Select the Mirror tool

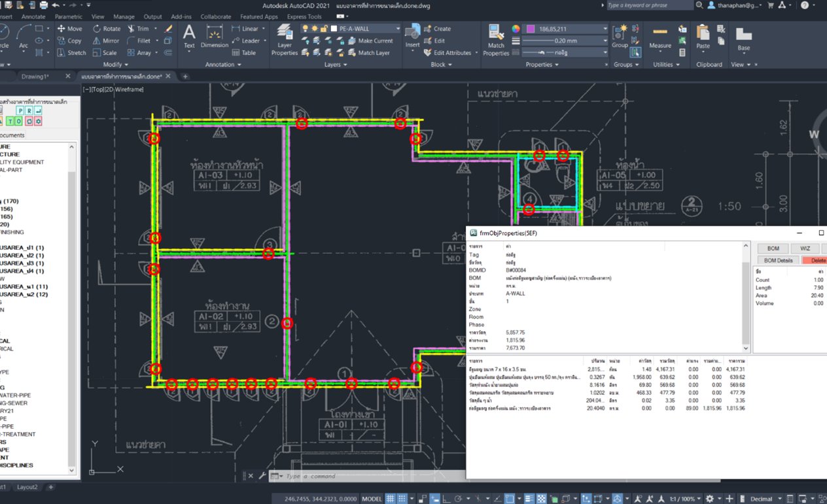[x=105, y=41]
